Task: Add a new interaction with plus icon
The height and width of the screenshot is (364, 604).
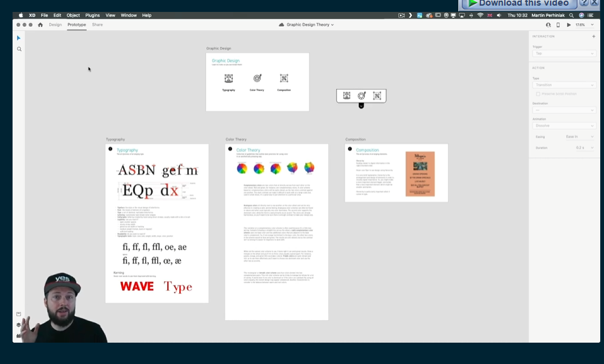Action: tap(593, 36)
